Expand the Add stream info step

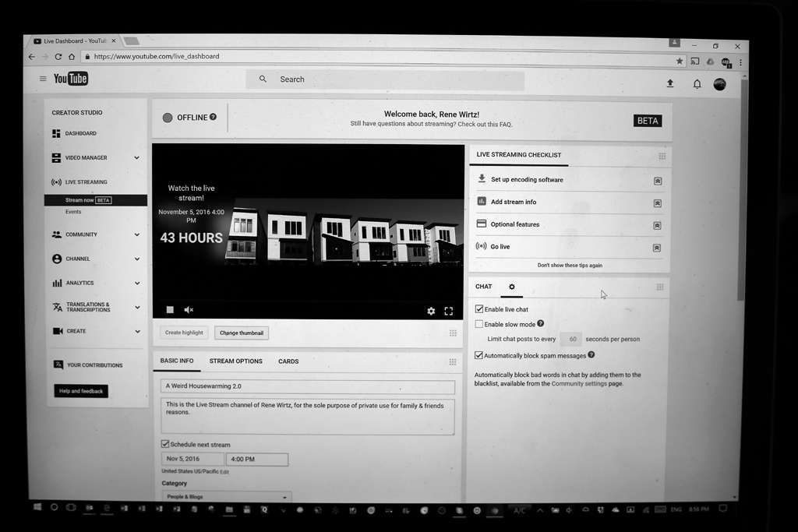pyautogui.click(x=657, y=203)
